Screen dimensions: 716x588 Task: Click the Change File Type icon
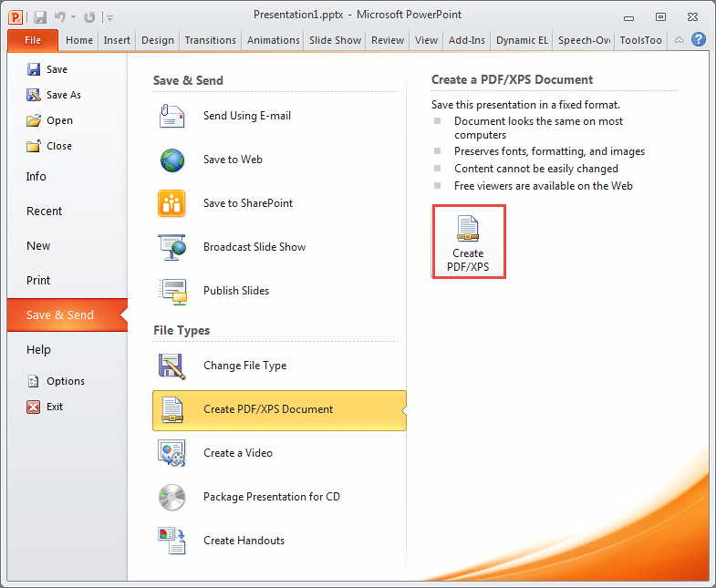click(x=172, y=366)
